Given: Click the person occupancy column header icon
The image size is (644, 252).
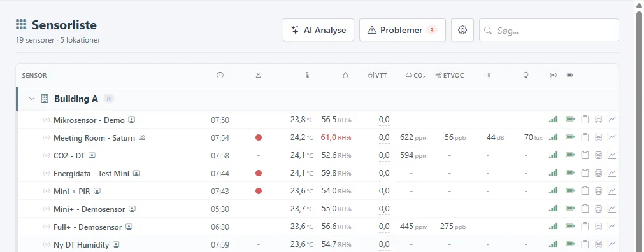Looking at the screenshot, I should pyautogui.click(x=259, y=75).
